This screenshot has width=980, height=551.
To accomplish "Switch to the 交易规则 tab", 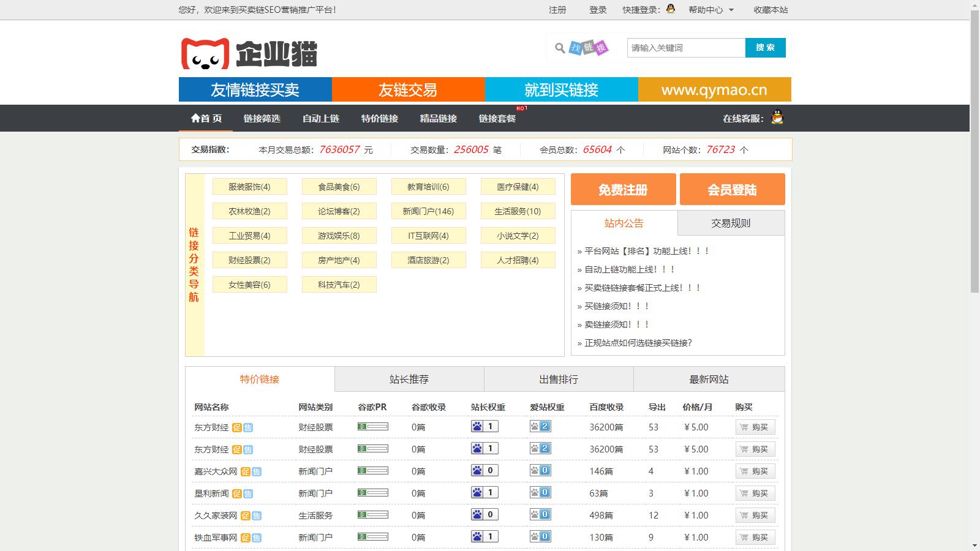I will click(x=731, y=223).
